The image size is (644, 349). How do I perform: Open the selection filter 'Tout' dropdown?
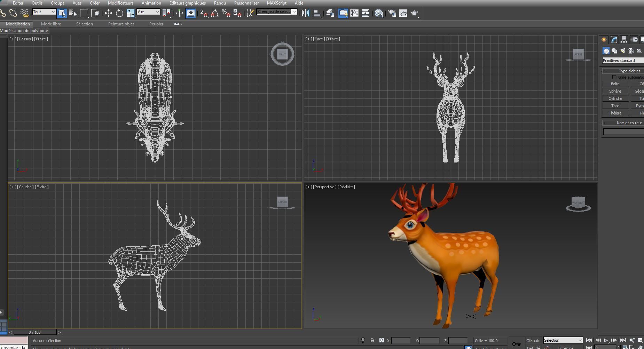tap(44, 12)
